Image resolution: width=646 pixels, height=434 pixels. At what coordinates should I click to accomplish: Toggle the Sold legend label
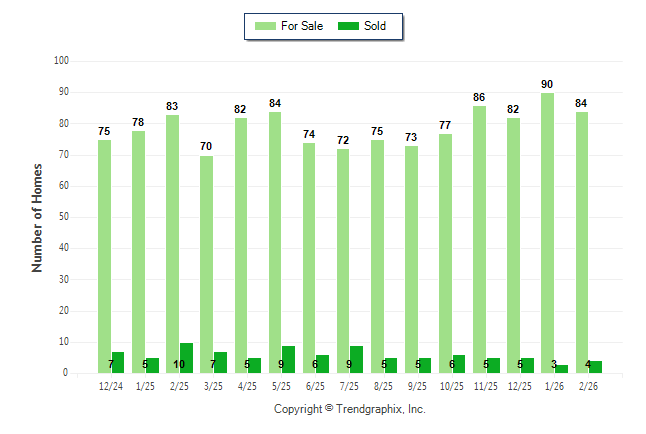(377, 26)
